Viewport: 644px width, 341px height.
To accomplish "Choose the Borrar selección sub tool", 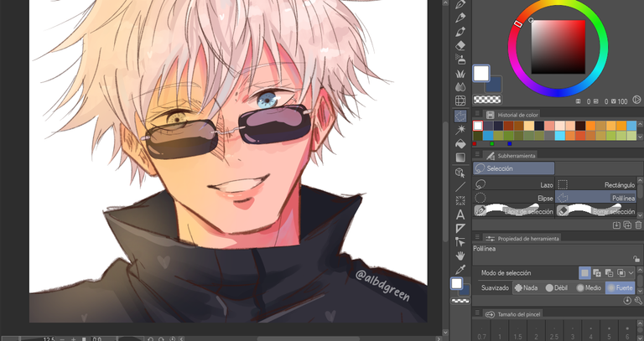I will [595, 211].
